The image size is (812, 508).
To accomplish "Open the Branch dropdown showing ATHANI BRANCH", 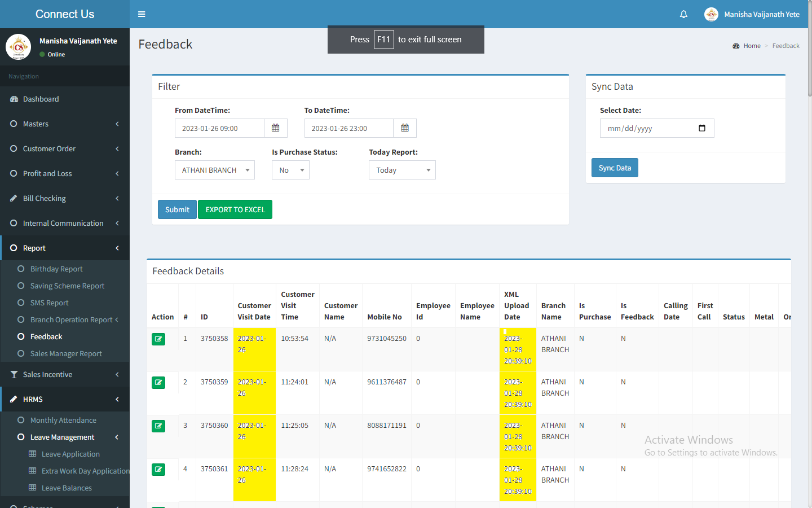I will tap(215, 170).
